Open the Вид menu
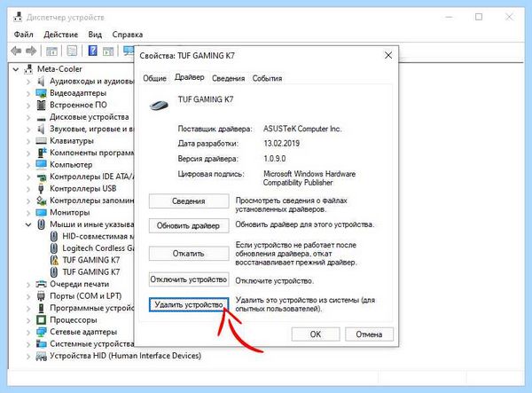 coord(95,35)
